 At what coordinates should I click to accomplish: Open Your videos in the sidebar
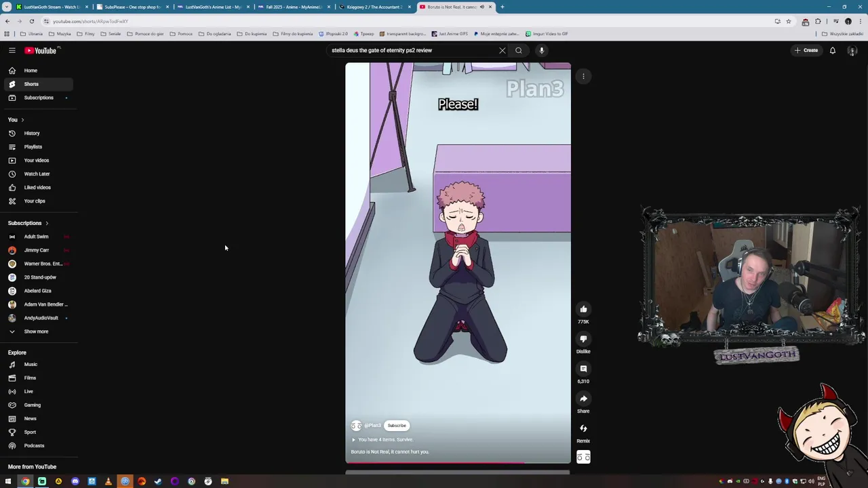click(x=38, y=161)
